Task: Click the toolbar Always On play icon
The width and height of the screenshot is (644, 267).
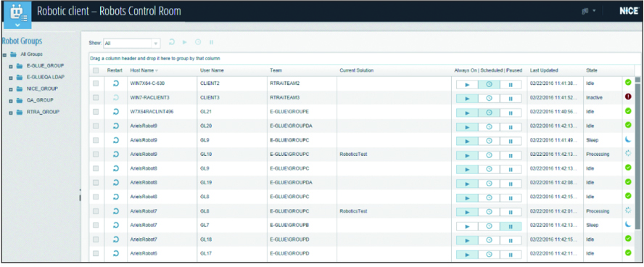Action: click(185, 42)
